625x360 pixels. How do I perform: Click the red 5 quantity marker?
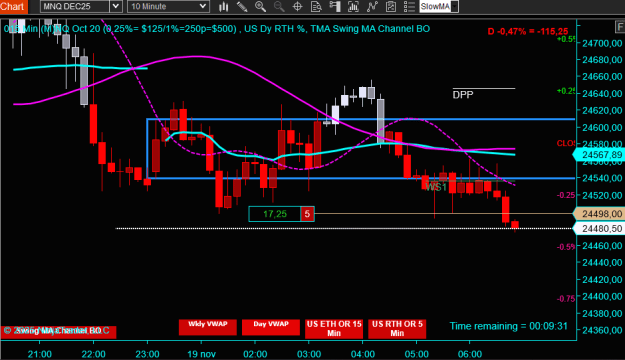307,214
